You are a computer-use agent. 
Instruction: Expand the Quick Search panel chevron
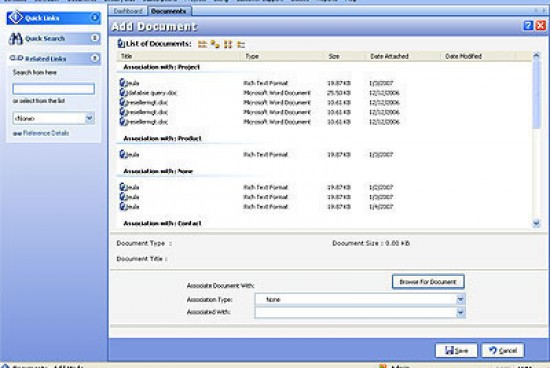[x=95, y=38]
